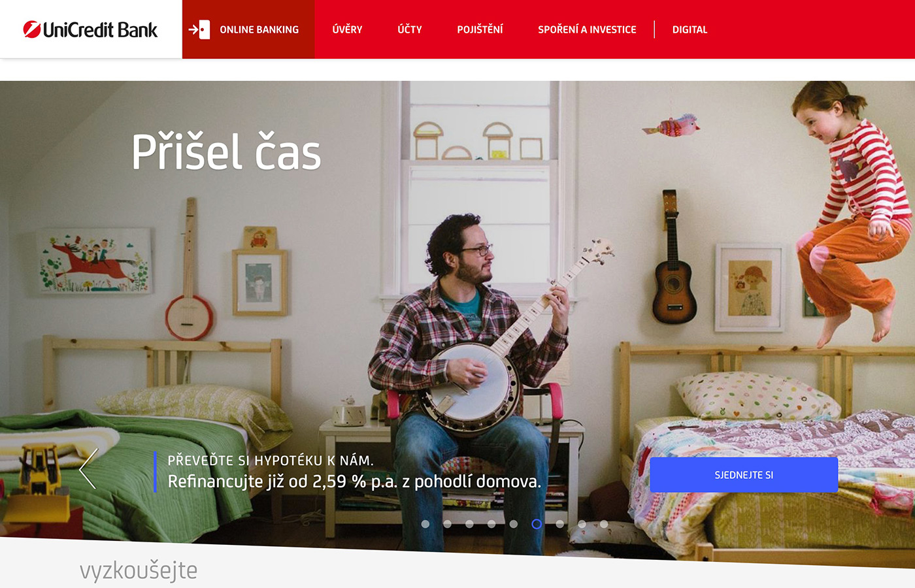Click the online banking login arrow icon
Image resolution: width=915 pixels, height=588 pixels.
(x=199, y=29)
